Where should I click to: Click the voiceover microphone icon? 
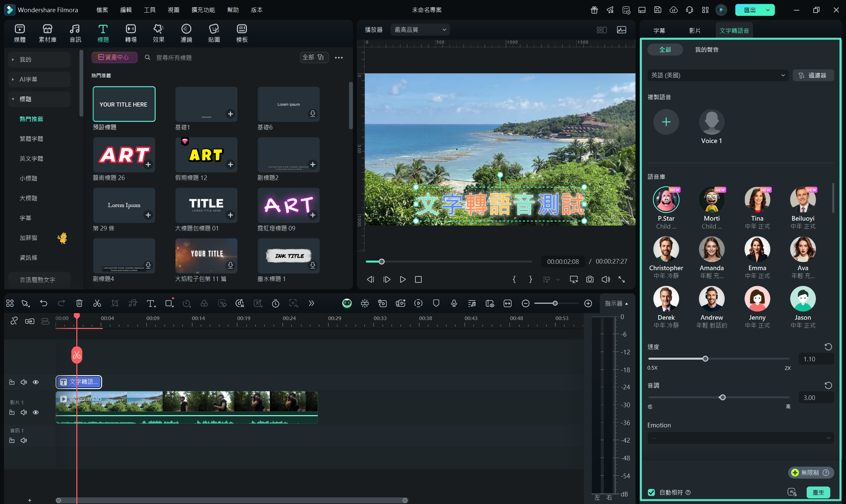point(454,303)
